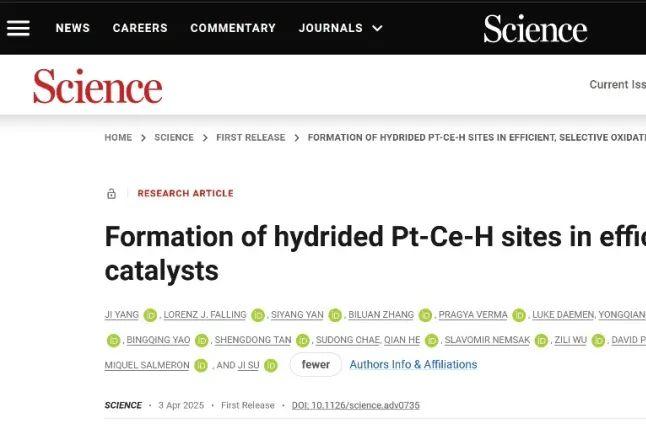Open author Siyang Yan's name link
This screenshot has width=646, height=424.
297,315
